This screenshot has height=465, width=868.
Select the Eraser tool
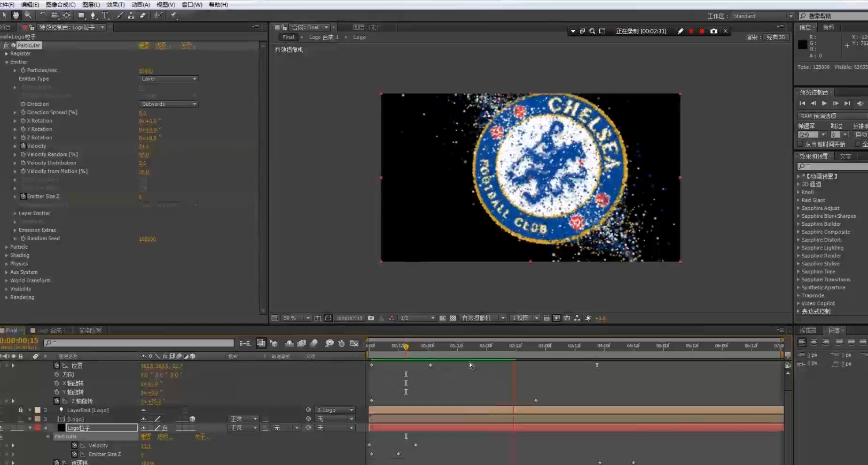(143, 15)
